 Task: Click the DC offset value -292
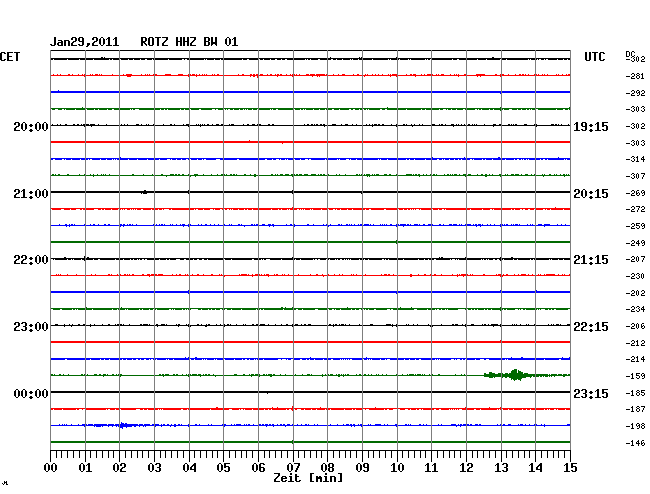point(635,93)
